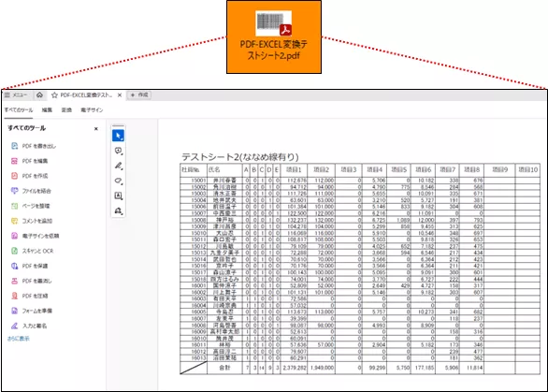
Task: Open the ページを整理 organize tool
Action: pos(31,206)
